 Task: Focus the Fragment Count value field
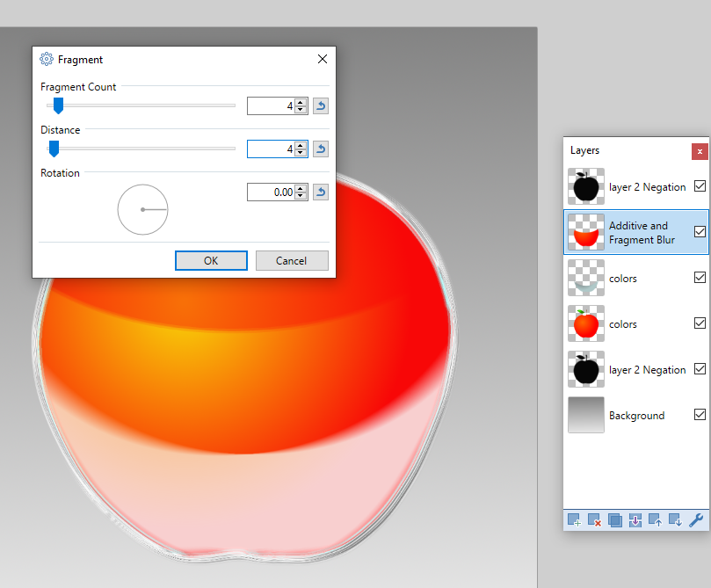[272, 106]
